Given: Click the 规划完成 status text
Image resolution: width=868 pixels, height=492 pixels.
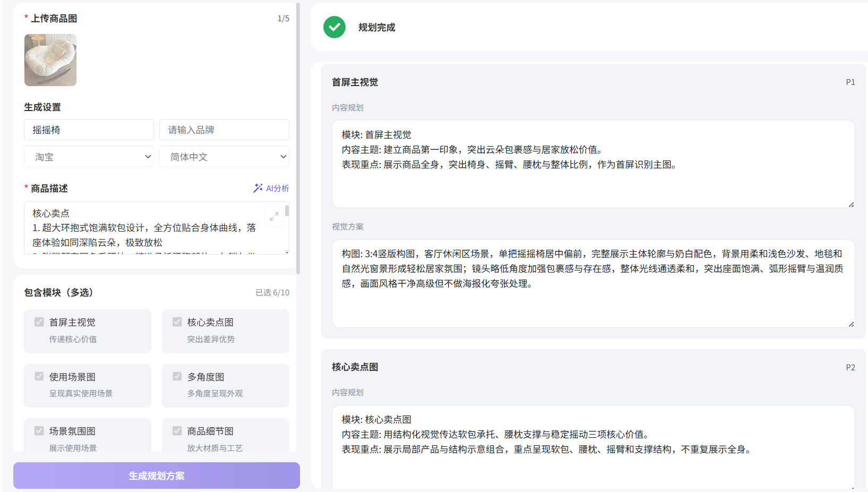Looking at the screenshot, I should (x=376, y=27).
